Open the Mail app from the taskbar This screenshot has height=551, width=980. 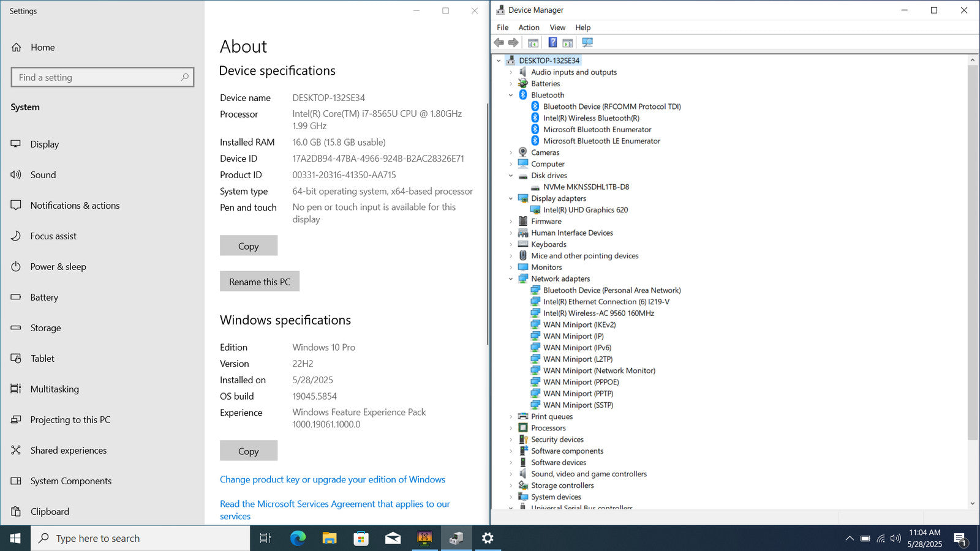point(393,538)
